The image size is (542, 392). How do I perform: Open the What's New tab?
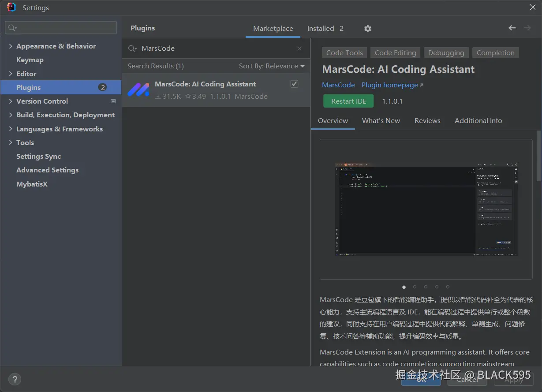(381, 121)
